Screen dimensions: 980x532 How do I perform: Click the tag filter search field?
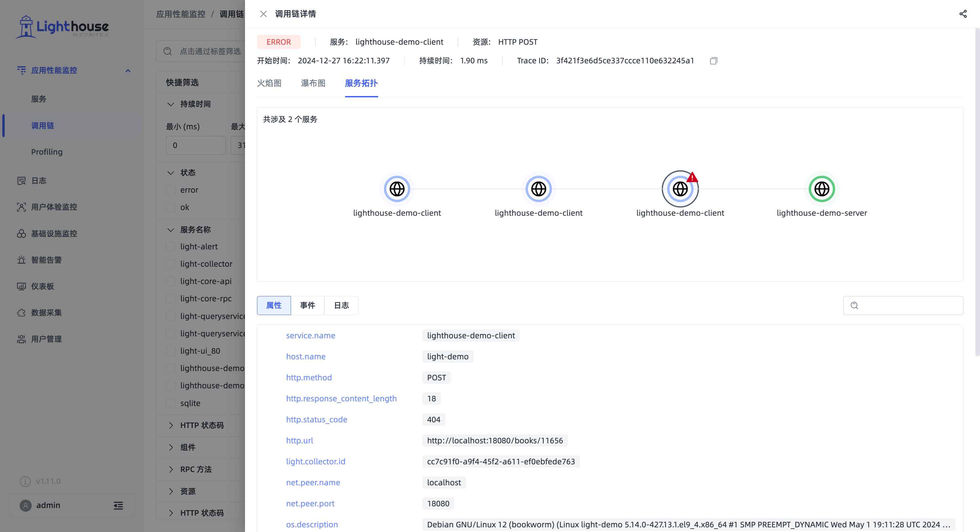200,51
